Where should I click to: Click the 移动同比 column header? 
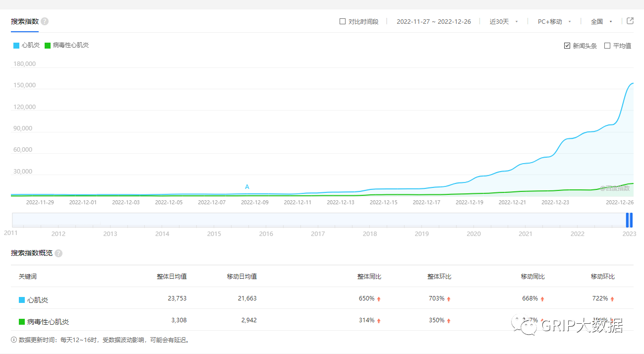tap(533, 277)
